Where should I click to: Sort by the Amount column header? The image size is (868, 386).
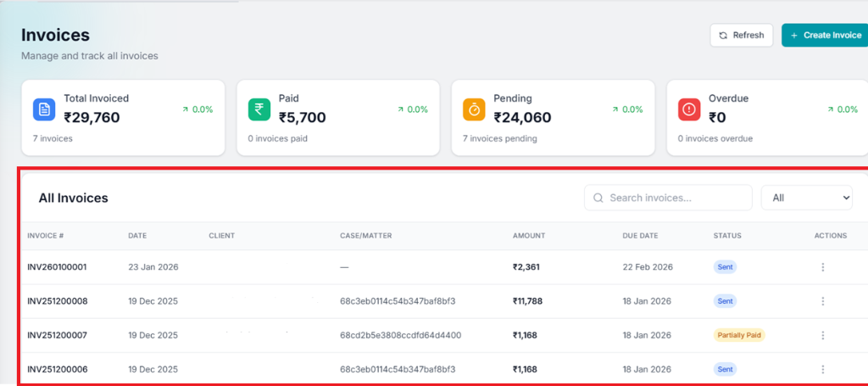[529, 236]
